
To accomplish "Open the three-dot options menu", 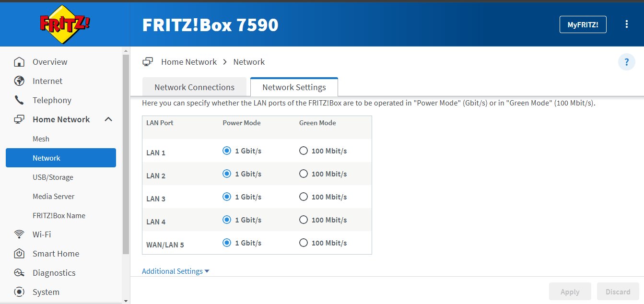I will click(626, 24).
